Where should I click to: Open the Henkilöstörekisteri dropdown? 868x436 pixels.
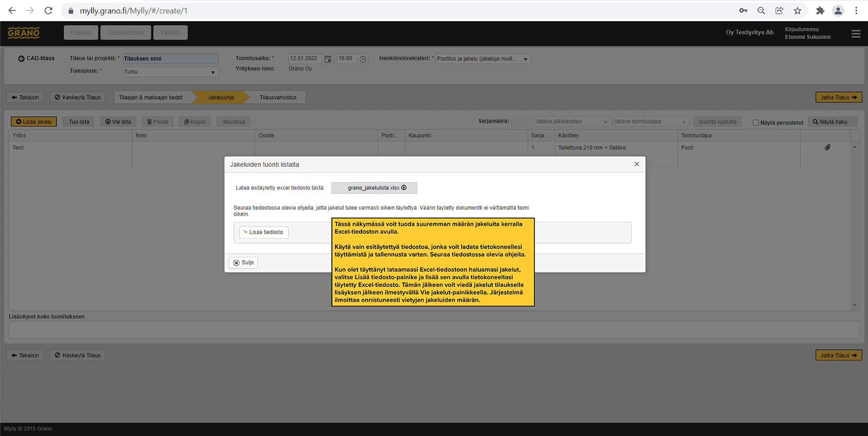pos(525,59)
